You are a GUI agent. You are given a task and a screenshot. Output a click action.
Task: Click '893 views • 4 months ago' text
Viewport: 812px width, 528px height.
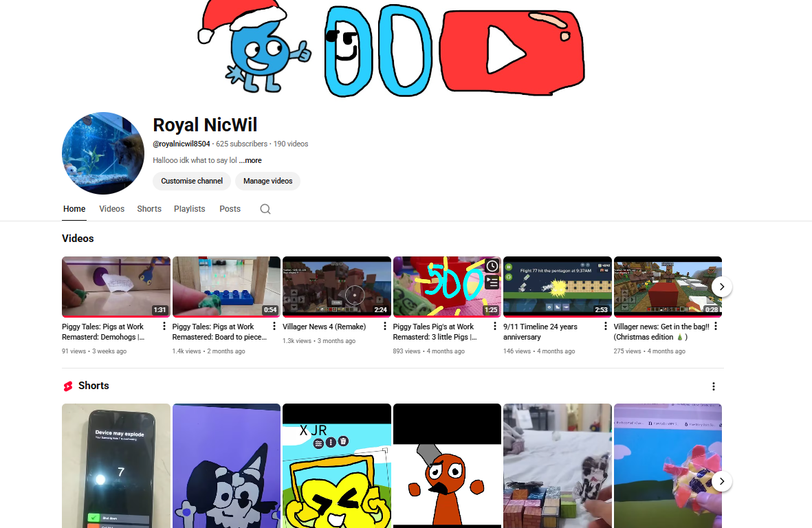click(x=429, y=351)
